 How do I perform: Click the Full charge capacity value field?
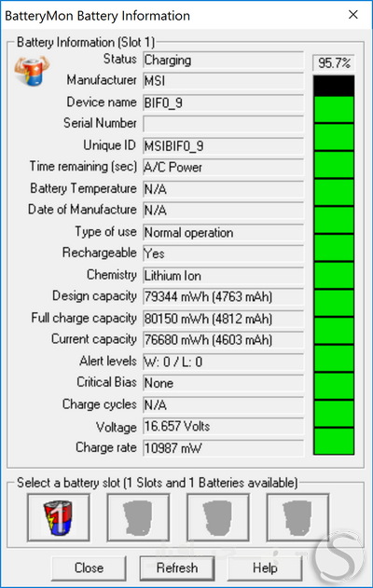223,319
